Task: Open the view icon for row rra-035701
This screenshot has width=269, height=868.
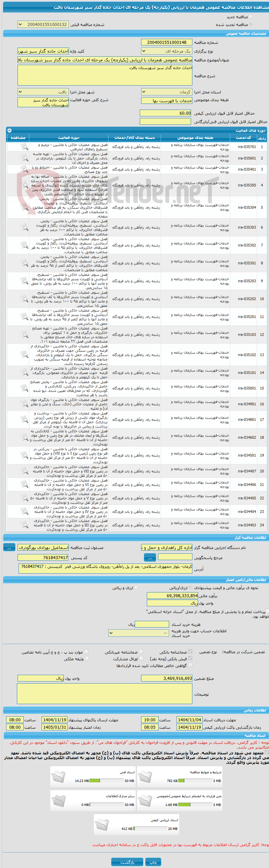Action: click(x=24, y=147)
